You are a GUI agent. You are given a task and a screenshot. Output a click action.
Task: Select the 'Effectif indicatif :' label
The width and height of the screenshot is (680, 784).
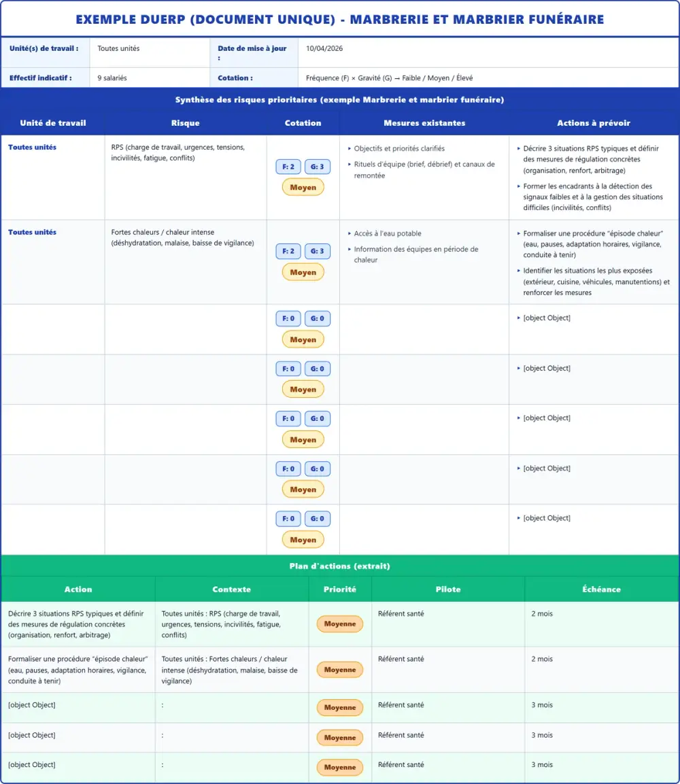point(41,78)
